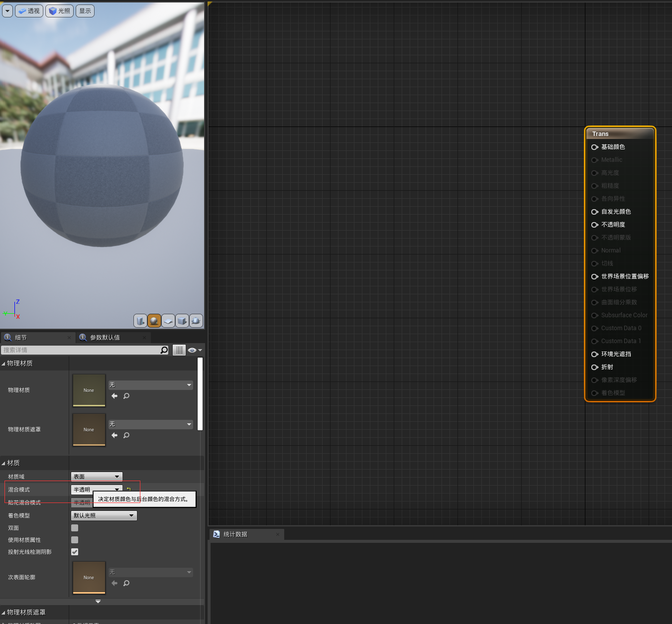Open details view options eye icon
The height and width of the screenshot is (624, 672).
tap(195, 350)
